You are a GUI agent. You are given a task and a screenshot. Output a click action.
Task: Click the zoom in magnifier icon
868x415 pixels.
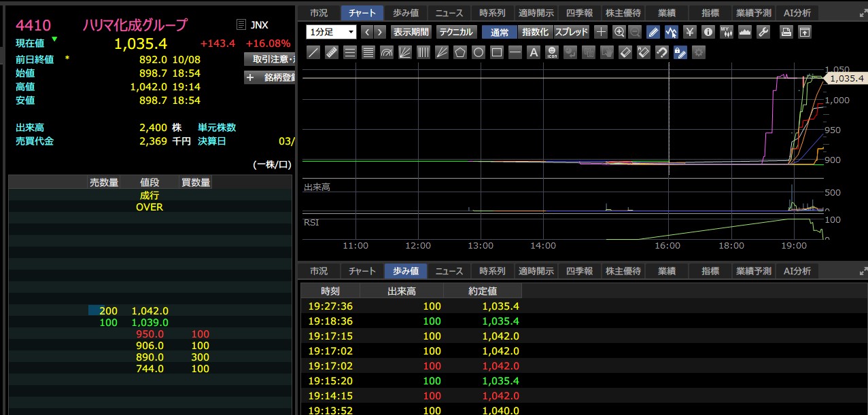click(x=619, y=32)
